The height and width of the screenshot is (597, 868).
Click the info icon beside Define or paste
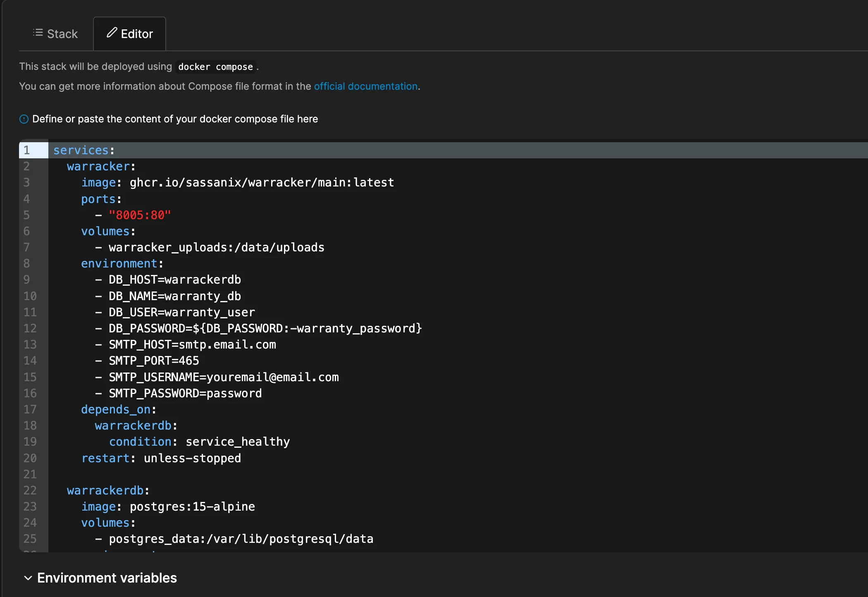click(x=24, y=119)
